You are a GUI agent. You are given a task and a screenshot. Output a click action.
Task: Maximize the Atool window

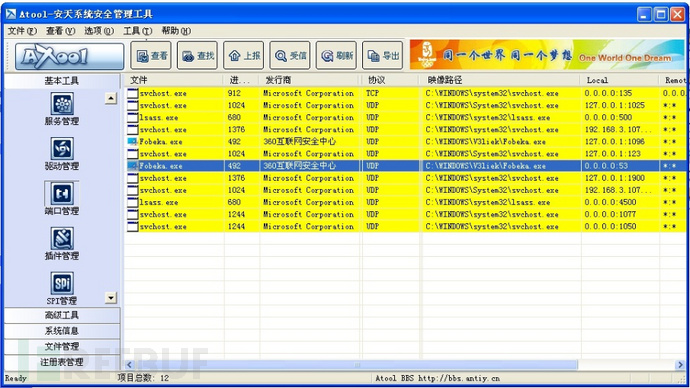coord(661,15)
